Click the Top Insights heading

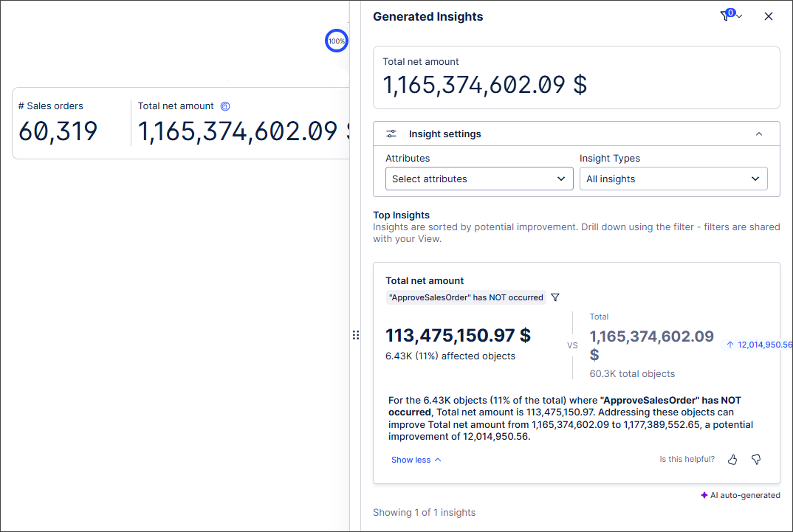401,215
